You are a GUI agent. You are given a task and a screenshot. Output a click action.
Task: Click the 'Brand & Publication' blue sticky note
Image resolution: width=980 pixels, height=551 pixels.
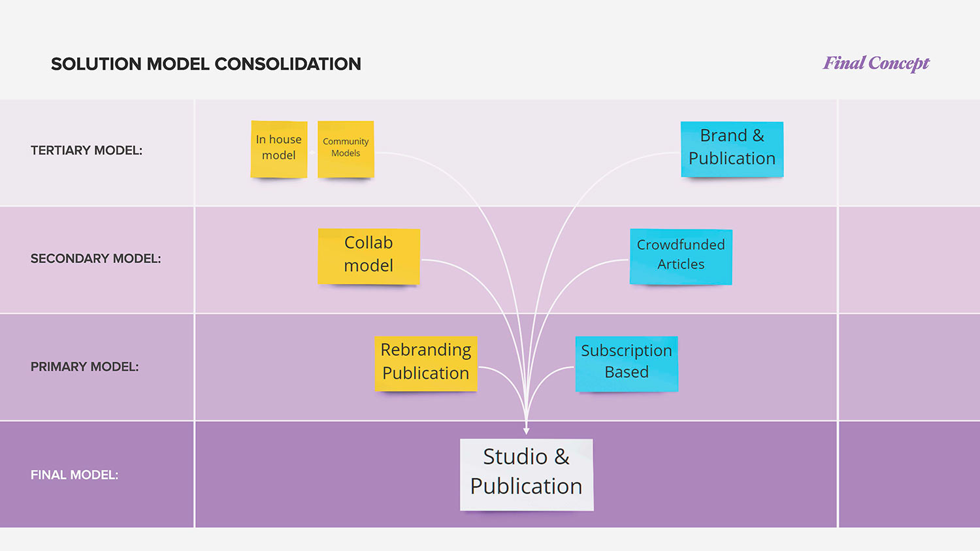732,149
